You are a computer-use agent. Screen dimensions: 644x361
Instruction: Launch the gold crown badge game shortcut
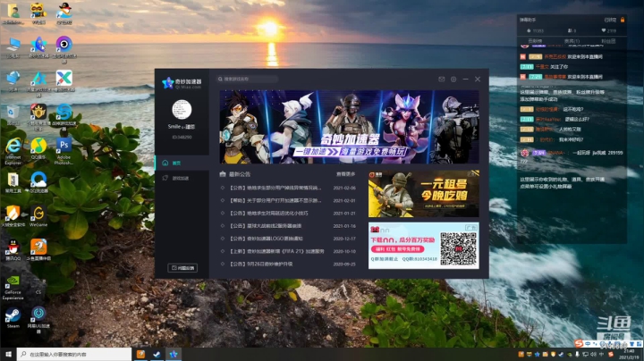(x=38, y=117)
